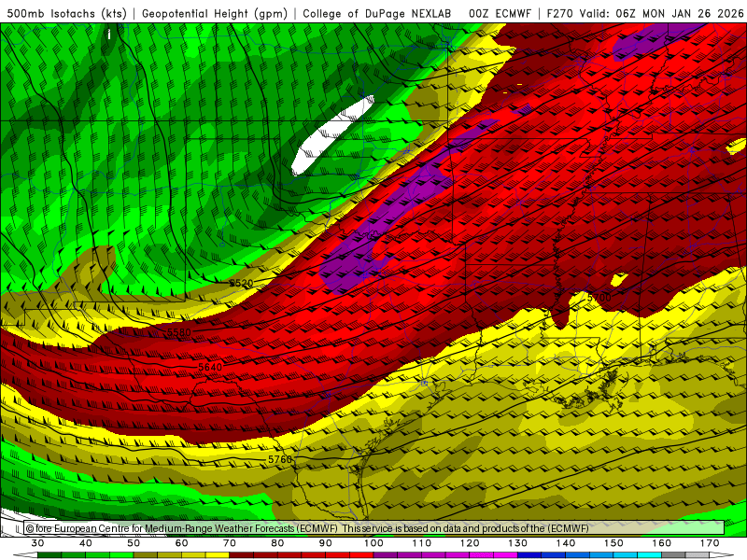The width and height of the screenshot is (747, 560).
Task: Click the white info 'i' marker
Action: coord(109,35)
